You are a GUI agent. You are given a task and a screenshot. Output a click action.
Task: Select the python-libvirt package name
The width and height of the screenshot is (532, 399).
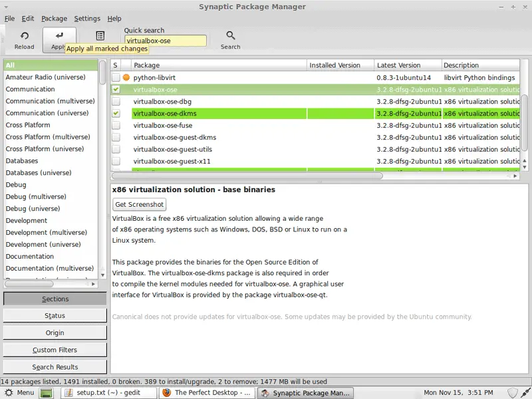coord(154,77)
